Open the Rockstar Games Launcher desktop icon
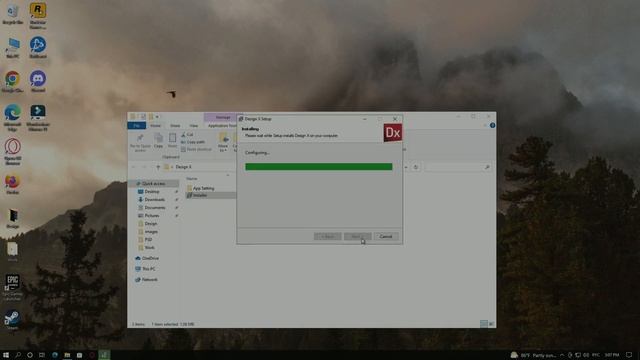This screenshot has width=640, height=360. point(38,16)
